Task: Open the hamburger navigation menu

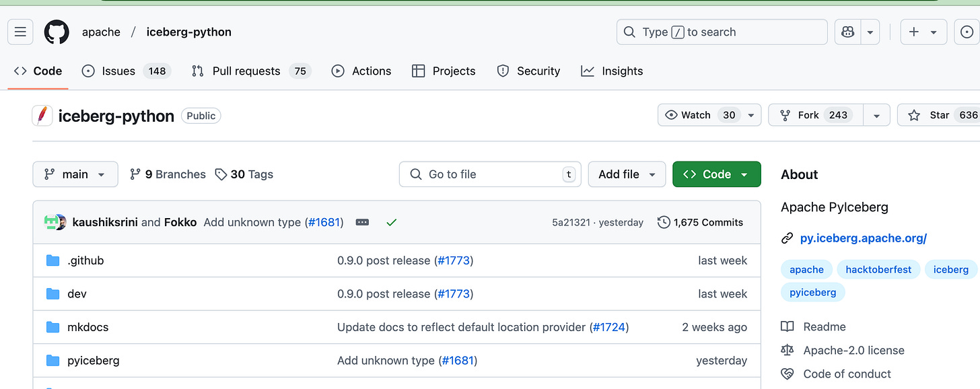Action: coord(20,32)
